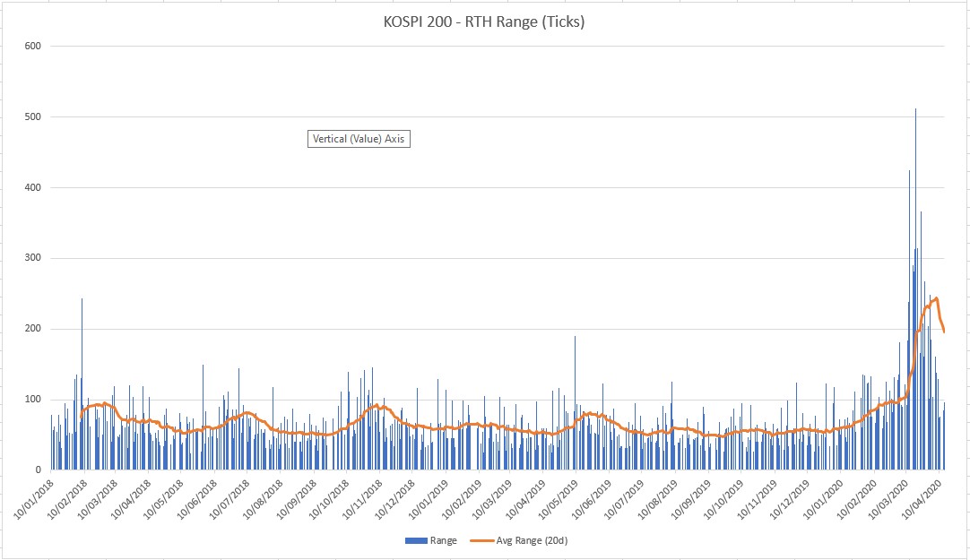Click the 10/10/2018 date axis label
The height and width of the screenshot is (560, 970).
click(328, 499)
